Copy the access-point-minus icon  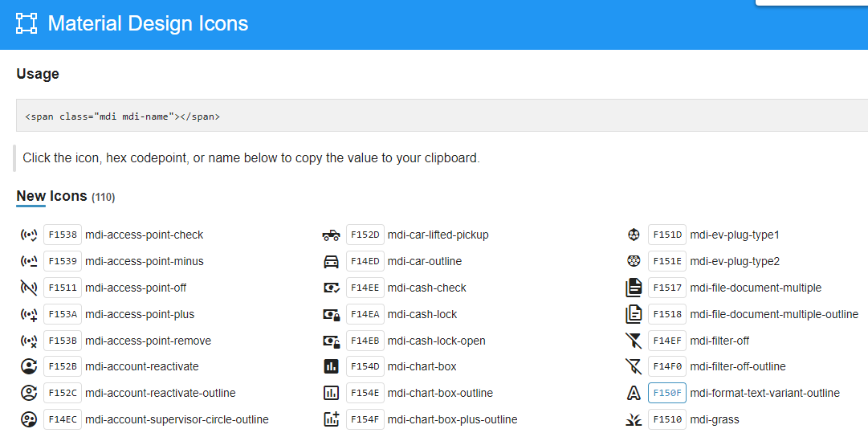pos(29,261)
